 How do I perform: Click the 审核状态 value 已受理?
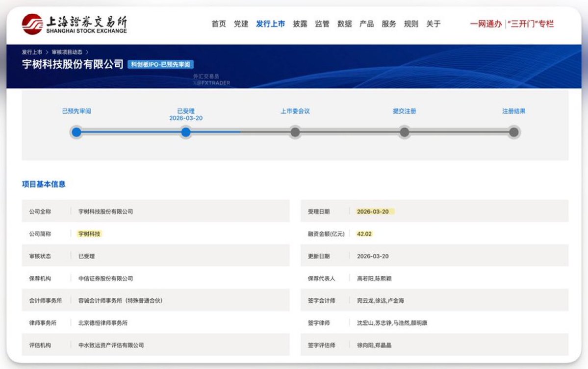click(86, 256)
